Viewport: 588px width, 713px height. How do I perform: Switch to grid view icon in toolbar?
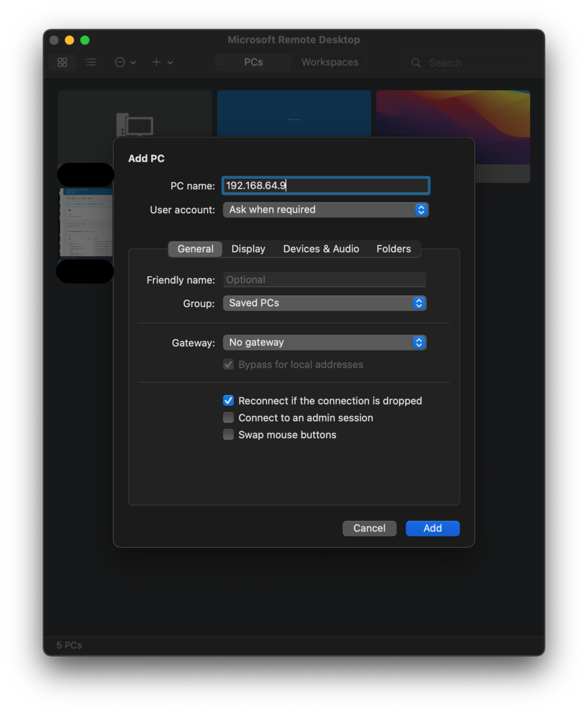coord(62,62)
